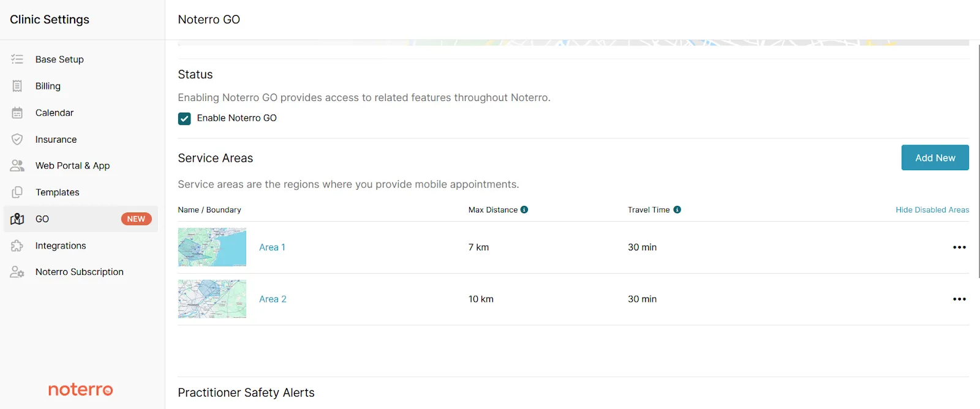Open the three-dot menu for Area 1
This screenshot has width=980, height=409.
[x=959, y=247]
